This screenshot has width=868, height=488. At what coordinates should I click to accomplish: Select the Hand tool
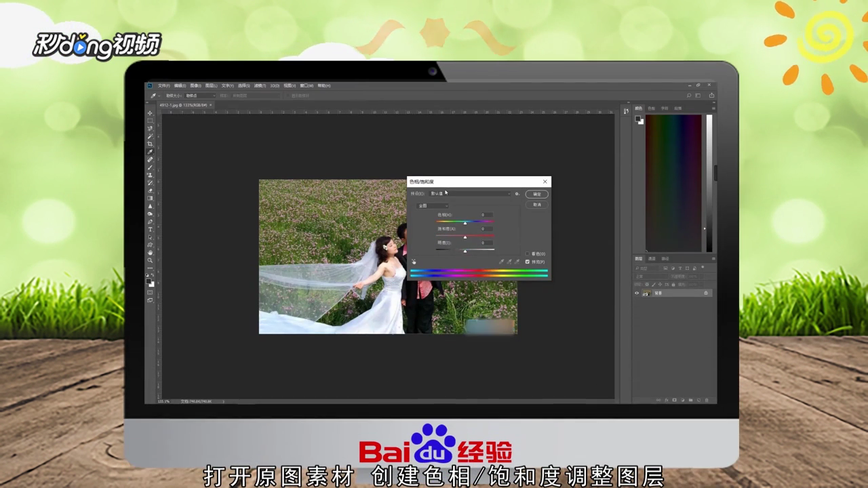pos(150,253)
